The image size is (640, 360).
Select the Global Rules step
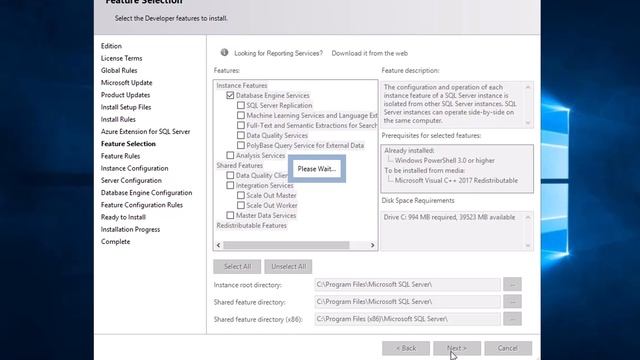(x=119, y=70)
